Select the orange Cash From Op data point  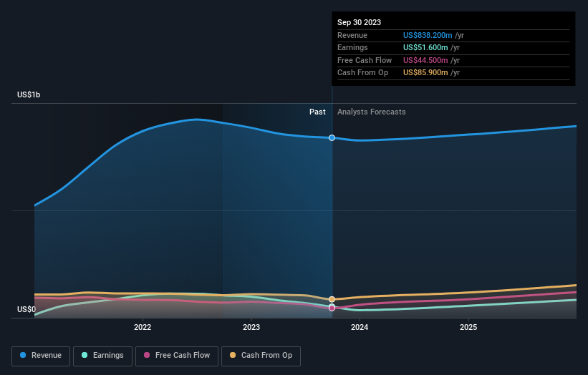coord(332,299)
